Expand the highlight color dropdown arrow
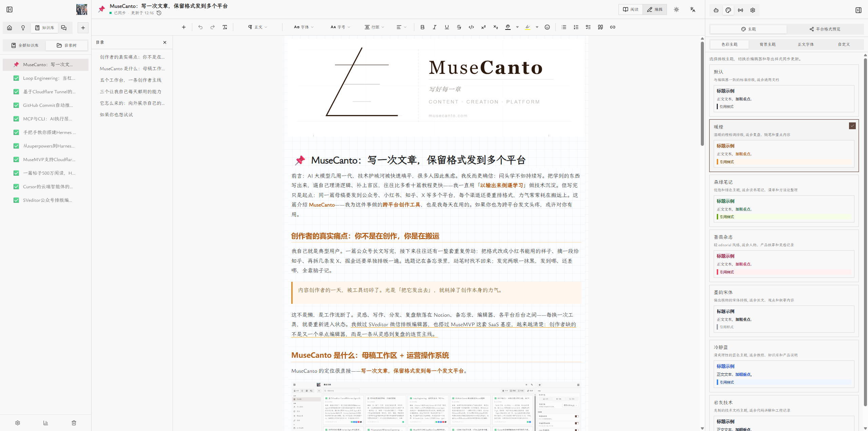 pyautogui.click(x=537, y=27)
